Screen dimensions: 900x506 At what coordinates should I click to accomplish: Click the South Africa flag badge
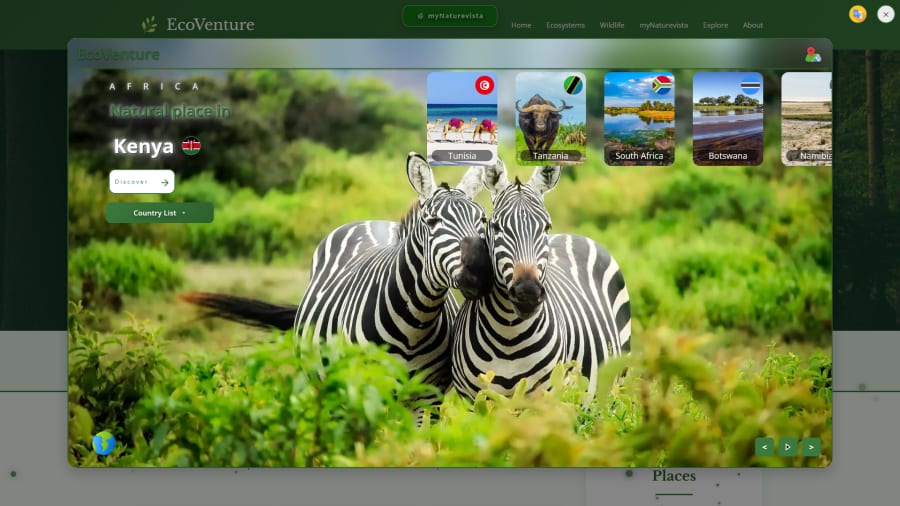pyautogui.click(x=662, y=85)
